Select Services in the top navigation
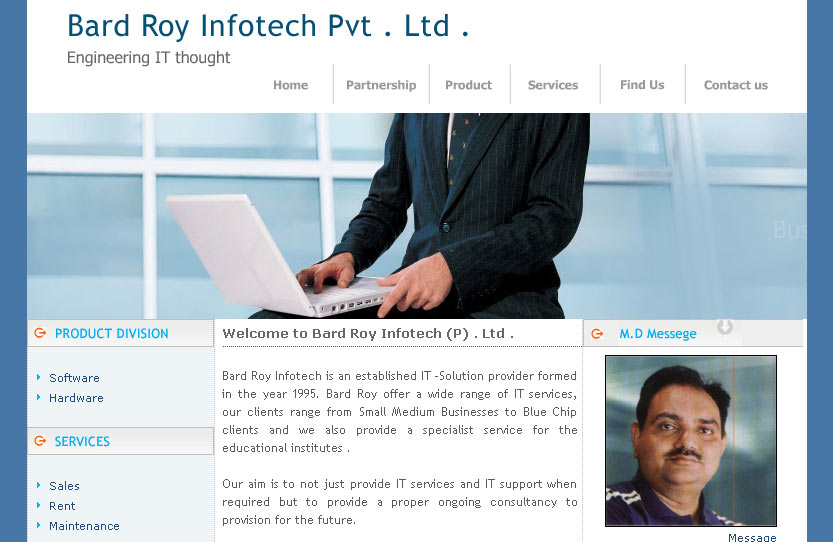 click(553, 85)
